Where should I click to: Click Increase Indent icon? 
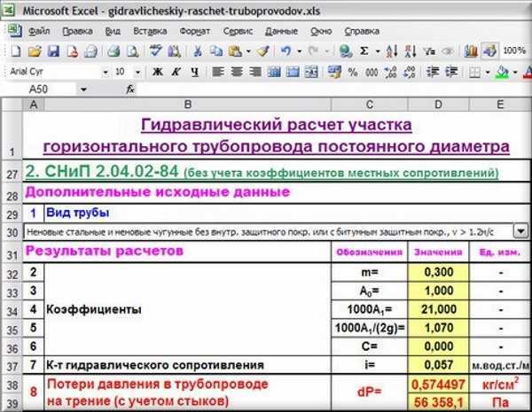pyautogui.click(x=451, y=72)
